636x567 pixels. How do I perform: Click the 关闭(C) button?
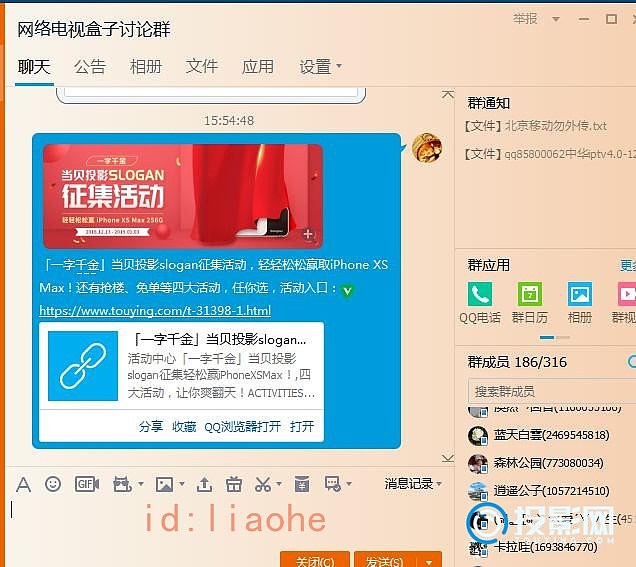tap(315, 560)
